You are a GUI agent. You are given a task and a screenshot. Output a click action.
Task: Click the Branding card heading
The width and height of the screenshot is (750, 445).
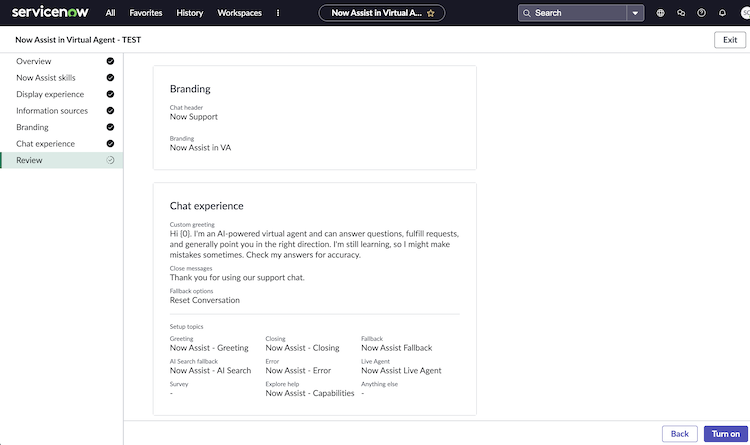pos(190,89)
